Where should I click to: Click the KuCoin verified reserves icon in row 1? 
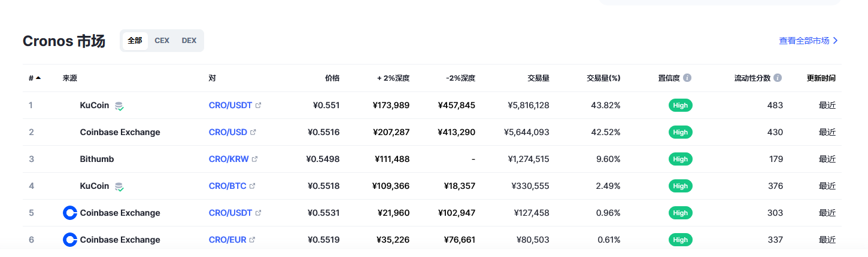(119, 106)
